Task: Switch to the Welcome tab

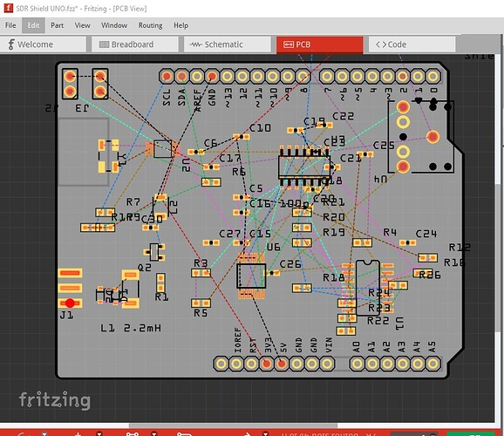Action: pyautogui.click(x=43, y=44)
